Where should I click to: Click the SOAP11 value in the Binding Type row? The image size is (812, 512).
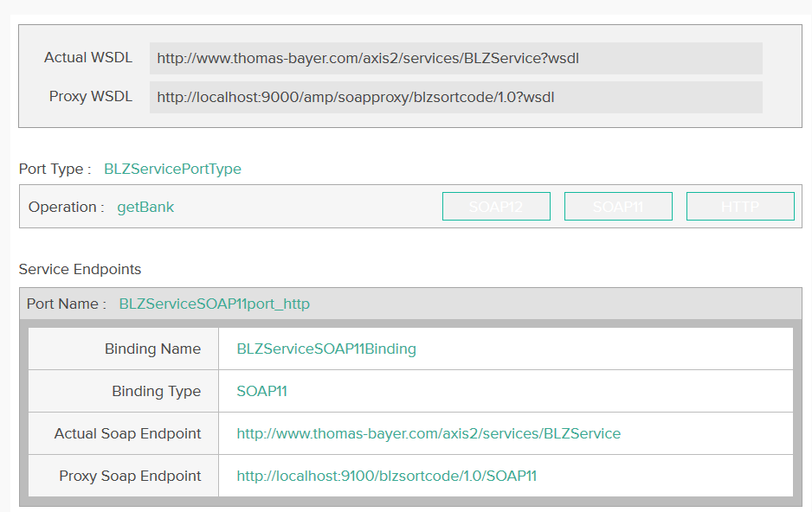pos(261,392)
